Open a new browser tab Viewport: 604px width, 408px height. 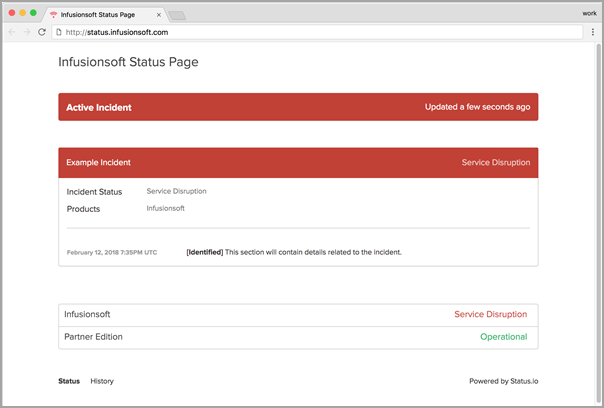point(177,15)
